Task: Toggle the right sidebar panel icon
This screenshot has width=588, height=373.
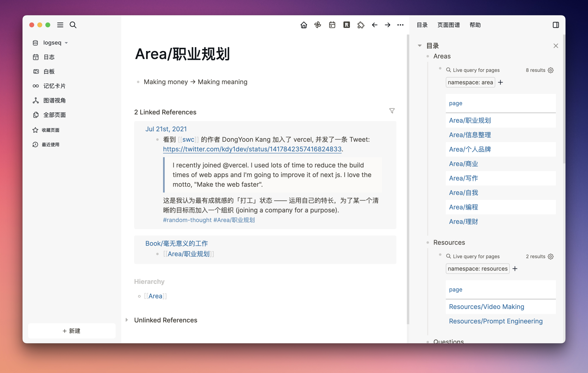Action: pyautogui.click(x=556, y=25)
